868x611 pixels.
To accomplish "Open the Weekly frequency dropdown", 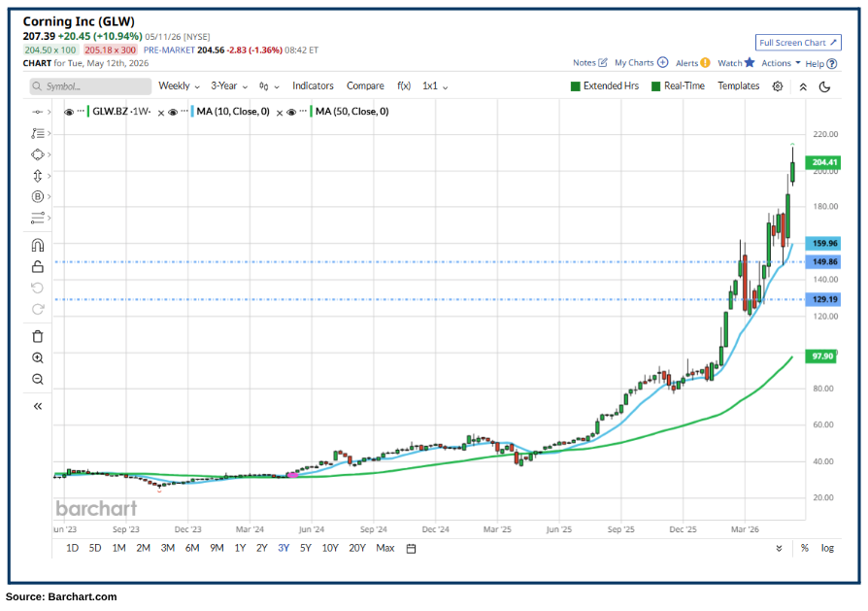I will tap(179, 85).
